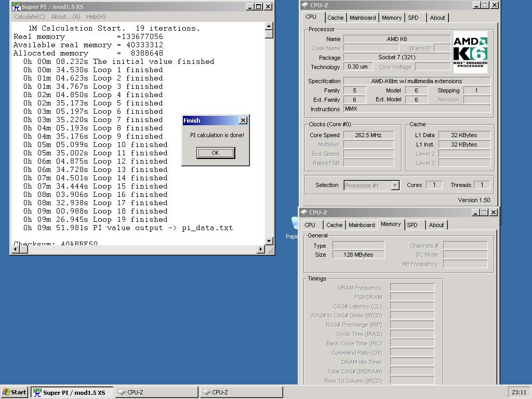Click the L1 Inst. 32 KBytes field
532x399 pixels.
(x=464, y=144)
